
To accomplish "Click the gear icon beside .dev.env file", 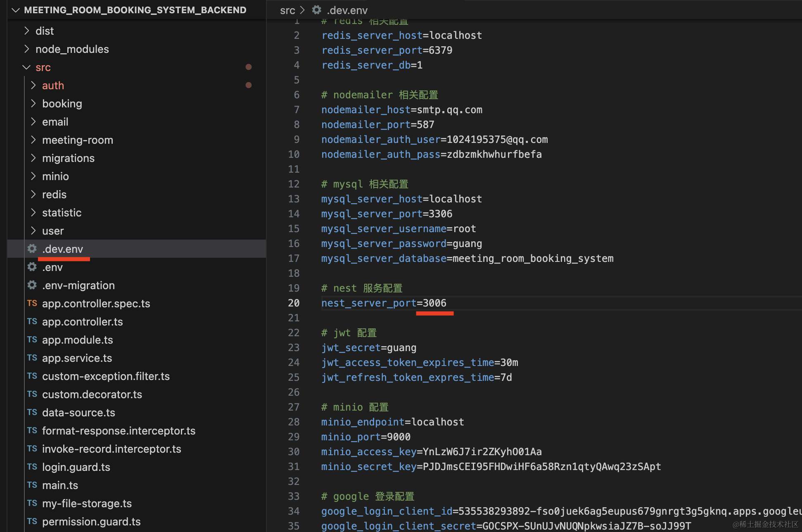I will [x=32, y=249].
